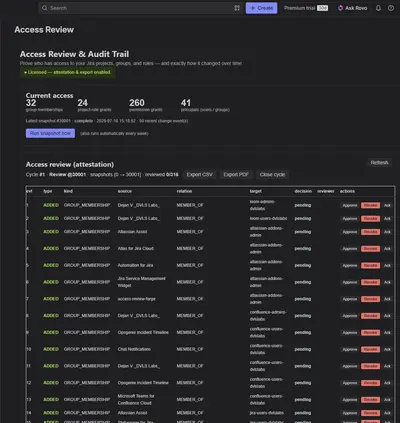Click the 260 permission grants stat
The width and height of the screenshot is (400, 423).
146,106
